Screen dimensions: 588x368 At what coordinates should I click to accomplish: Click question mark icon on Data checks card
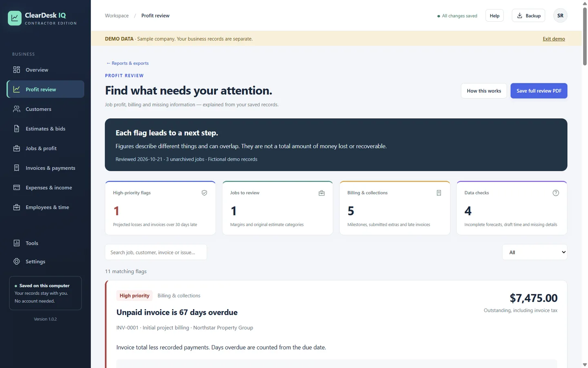coord(556,193)
